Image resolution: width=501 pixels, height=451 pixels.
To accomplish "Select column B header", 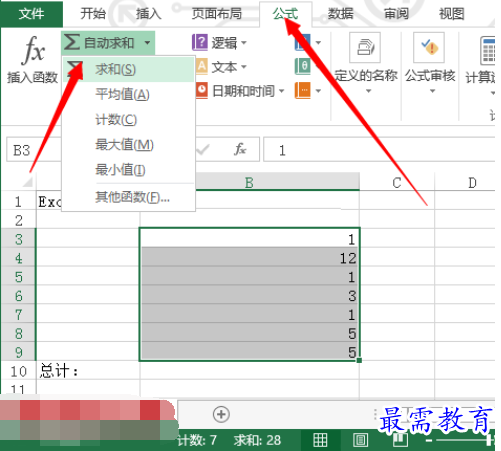I will [x=249, y=182].
